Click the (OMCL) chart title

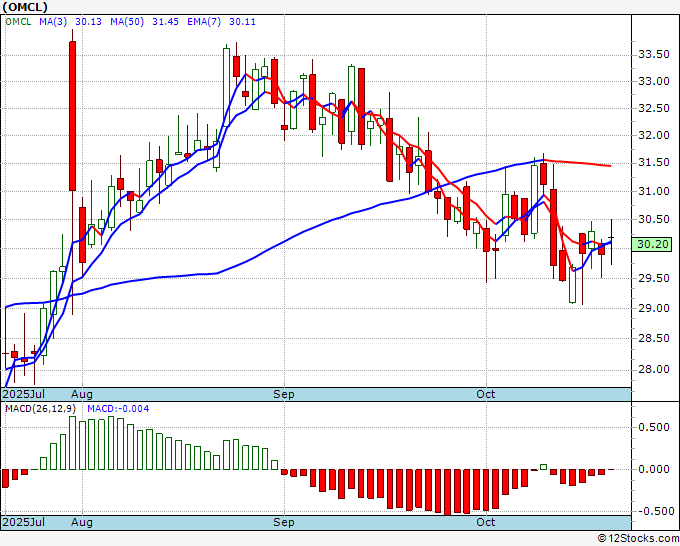pyautogui.click(x=25, y=7)
